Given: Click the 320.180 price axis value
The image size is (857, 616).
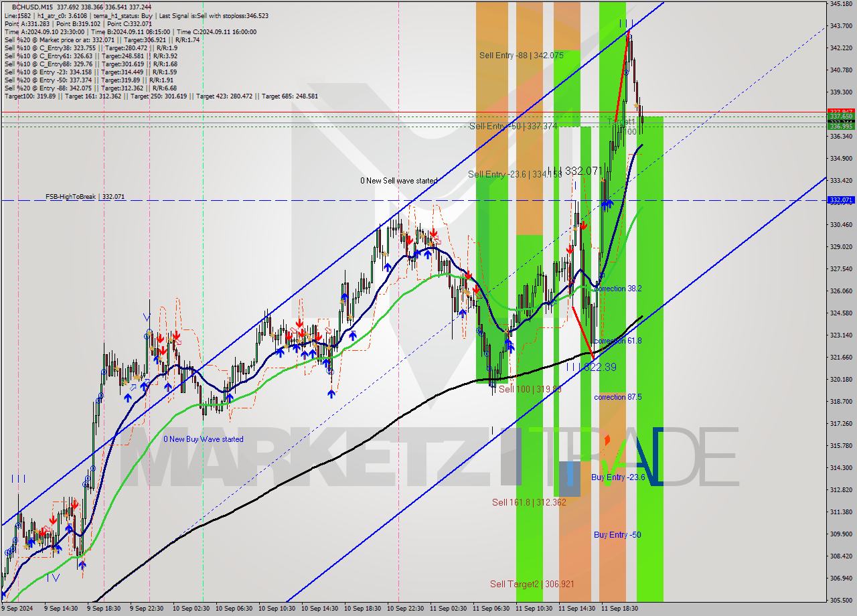Looking at the screenshot, I should (841, 380).
